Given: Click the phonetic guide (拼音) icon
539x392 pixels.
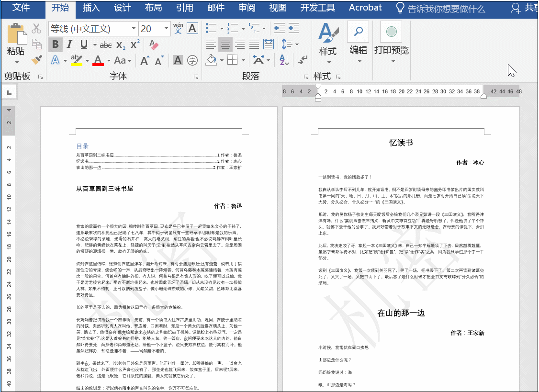Looking at the screenshot, I should pyautogui.click(x=178, y=29).
